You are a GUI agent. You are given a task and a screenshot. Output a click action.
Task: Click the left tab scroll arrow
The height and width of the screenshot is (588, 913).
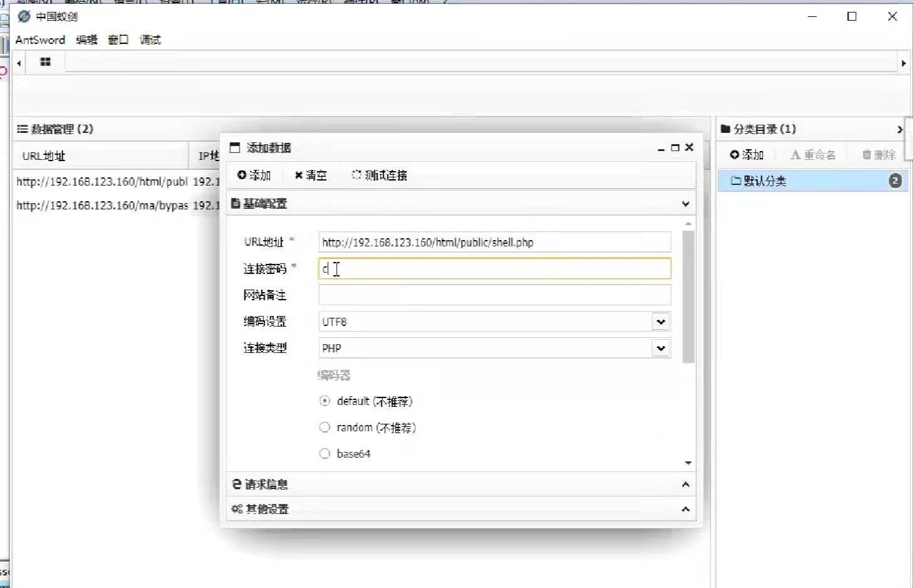coord(19,63)
